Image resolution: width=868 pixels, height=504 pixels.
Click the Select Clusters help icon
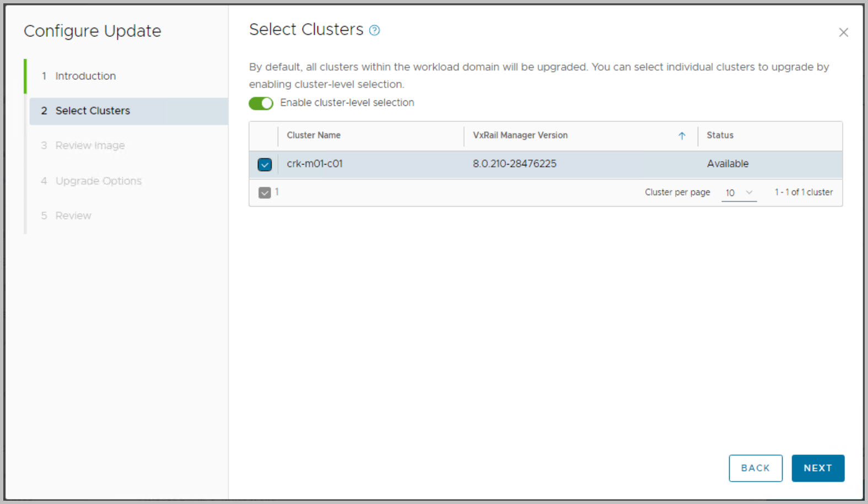375,30
